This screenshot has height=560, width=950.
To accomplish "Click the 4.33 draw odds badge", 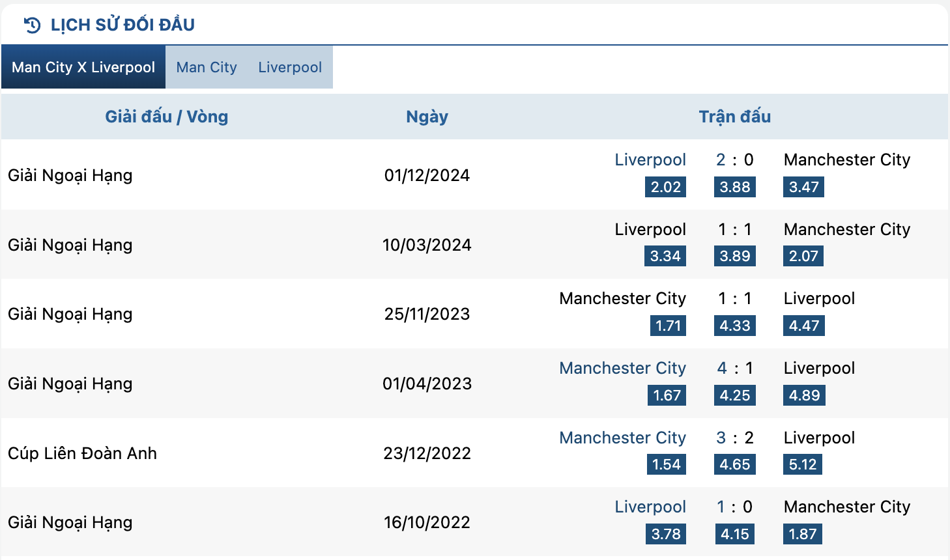I will [734, 326].
